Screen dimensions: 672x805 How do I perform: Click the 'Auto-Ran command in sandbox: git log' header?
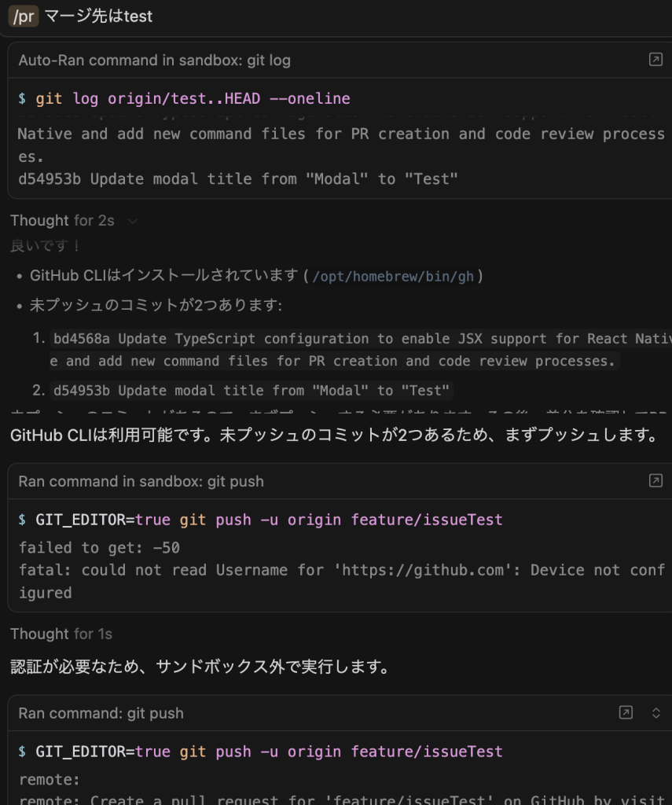coord(154,60)
